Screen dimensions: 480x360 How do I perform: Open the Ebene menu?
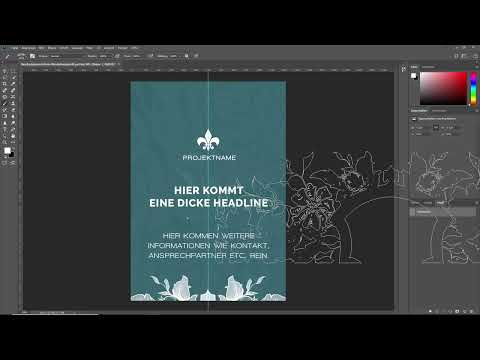[x=52, y=48]
